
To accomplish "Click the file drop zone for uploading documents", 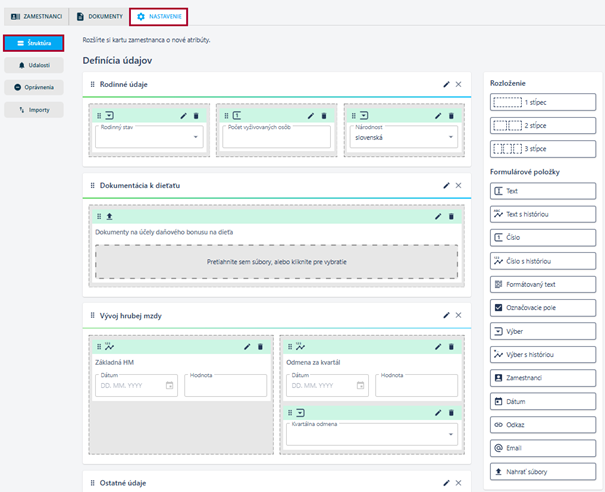I will coord(277,262).
